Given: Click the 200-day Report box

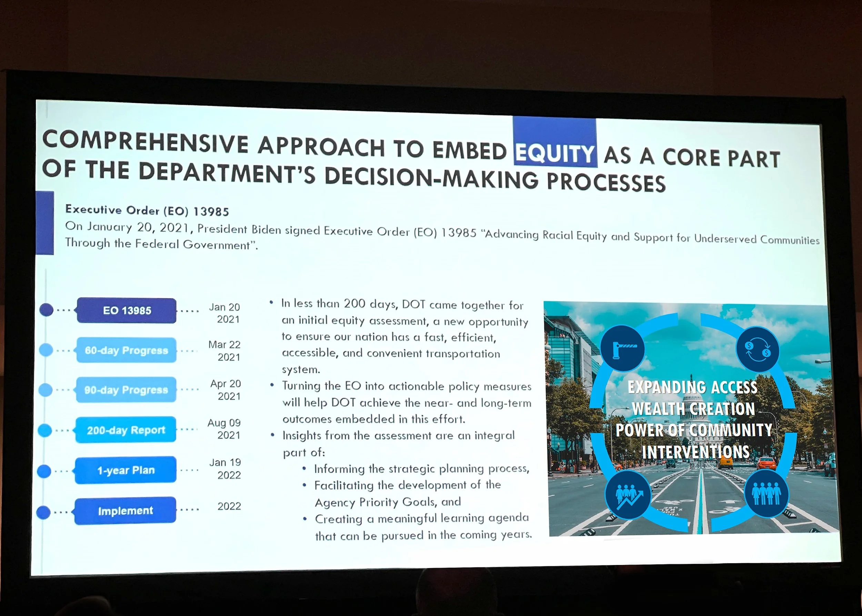Looking at the screenshot, I should pos(126,430).
